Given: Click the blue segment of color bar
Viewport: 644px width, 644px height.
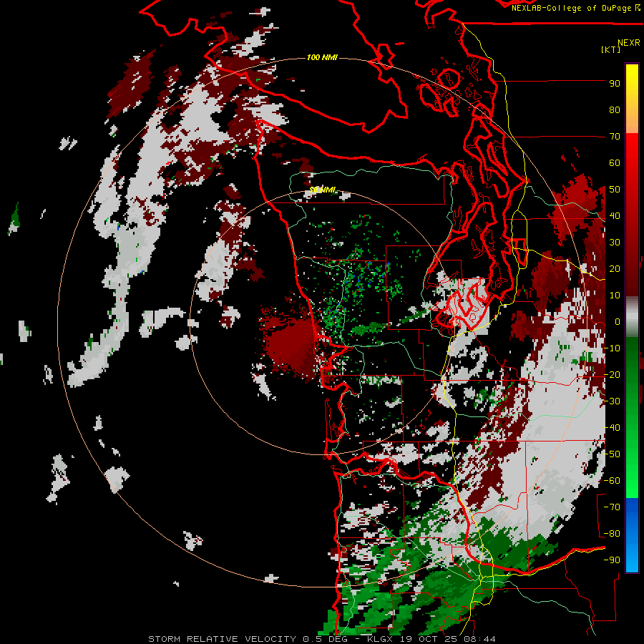Looking at the screenshot, I should 632,535.
